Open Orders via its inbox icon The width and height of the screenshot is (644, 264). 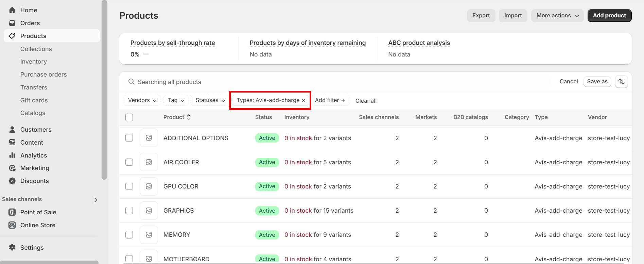12,23
